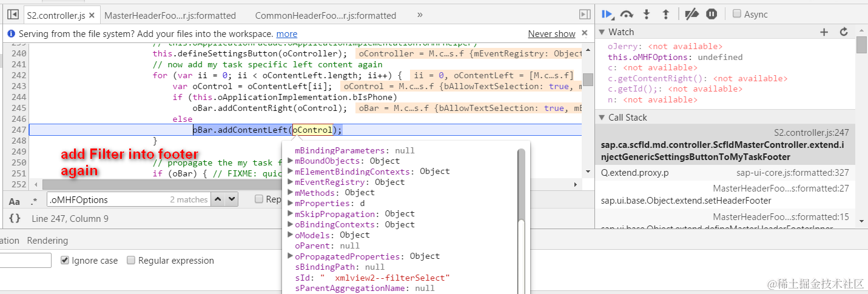
Task: Resume script execution
Action: point(607,14)
